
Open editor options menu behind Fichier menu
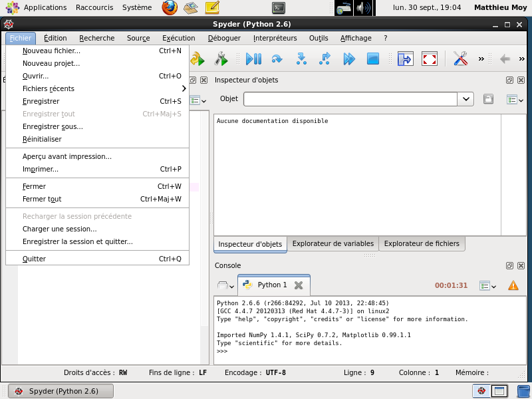(198, 101)
